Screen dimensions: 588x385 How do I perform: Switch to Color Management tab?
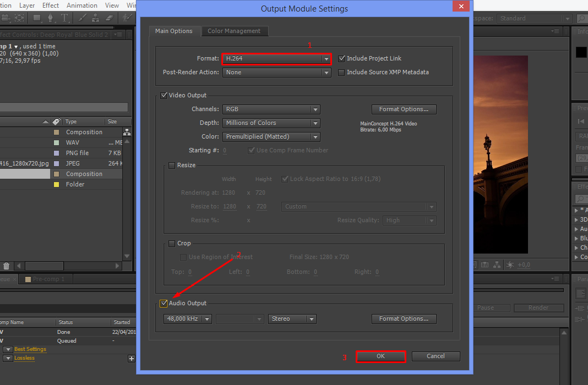pyautogui.click(x=234, y=31)
